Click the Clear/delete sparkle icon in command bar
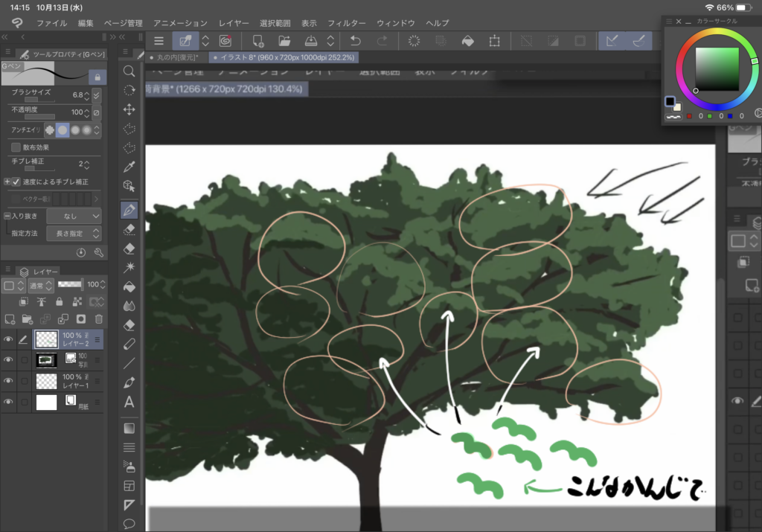 (414, 41)
